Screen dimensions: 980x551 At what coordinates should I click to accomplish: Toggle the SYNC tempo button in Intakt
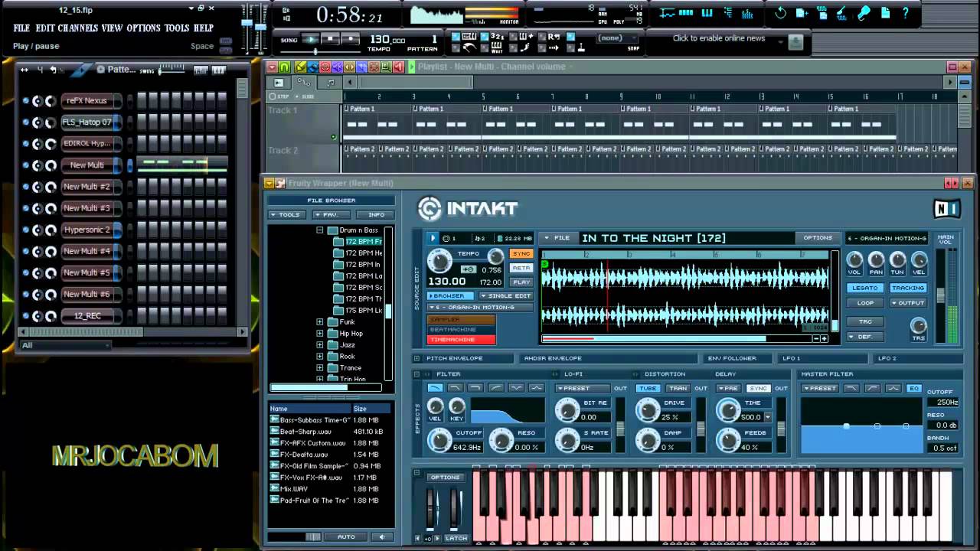521,253
